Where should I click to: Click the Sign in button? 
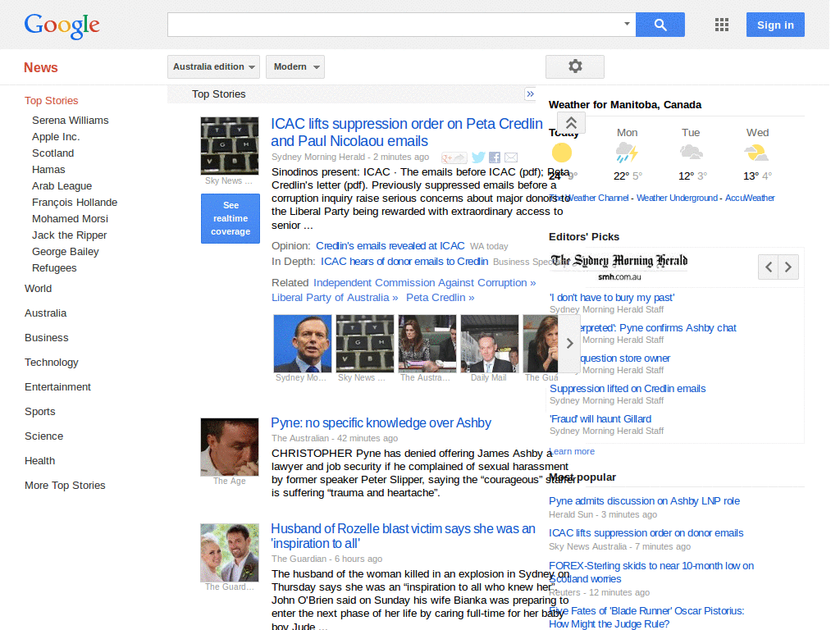775,25
